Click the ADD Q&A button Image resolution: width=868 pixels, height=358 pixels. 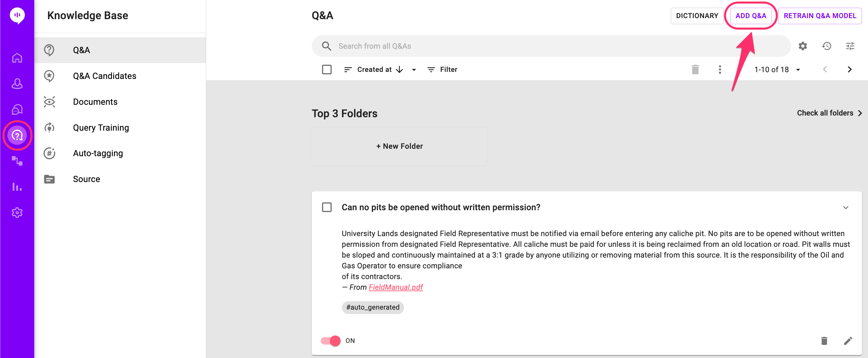tap(751, 15)
